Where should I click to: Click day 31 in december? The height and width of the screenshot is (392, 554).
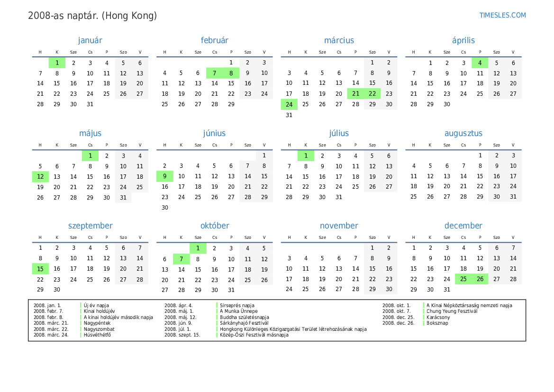pyautogui.click(x=446, y=290)
